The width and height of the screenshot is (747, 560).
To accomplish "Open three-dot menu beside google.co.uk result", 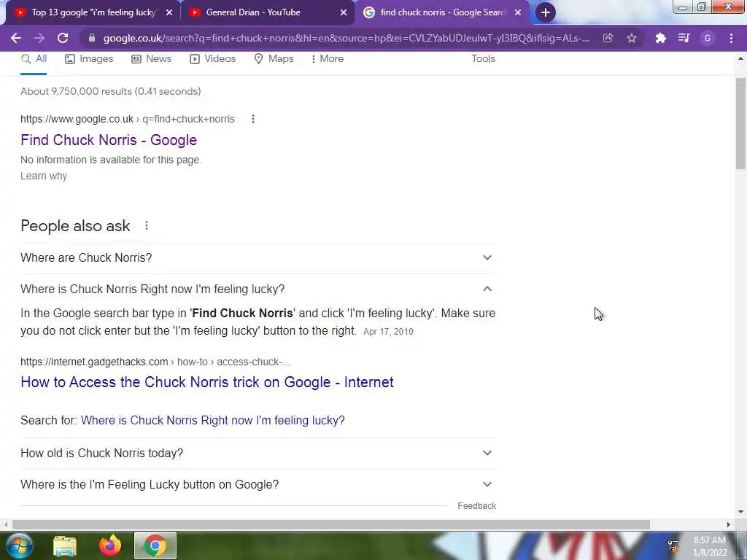I will 253,119.
